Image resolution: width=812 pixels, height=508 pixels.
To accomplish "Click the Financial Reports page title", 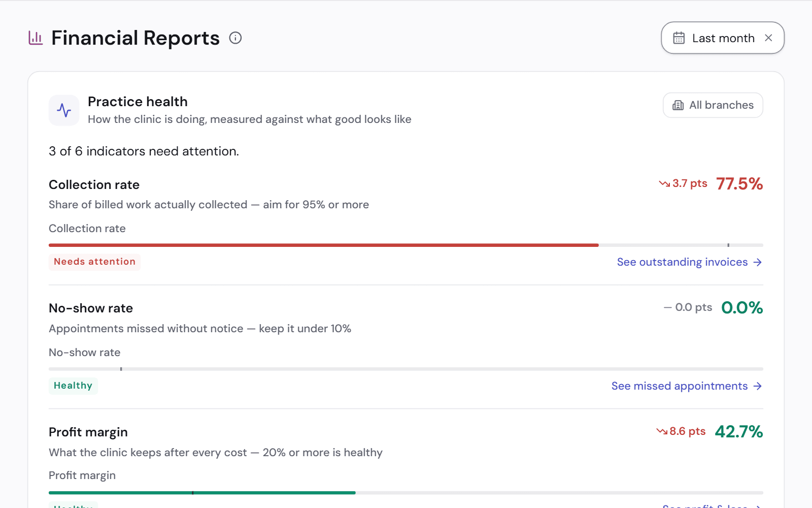I will point(136,38).
